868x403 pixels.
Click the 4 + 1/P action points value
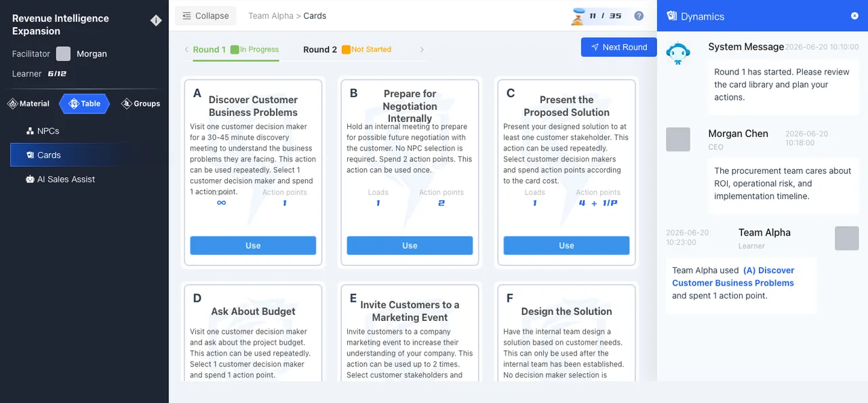[x=598, y=203]
